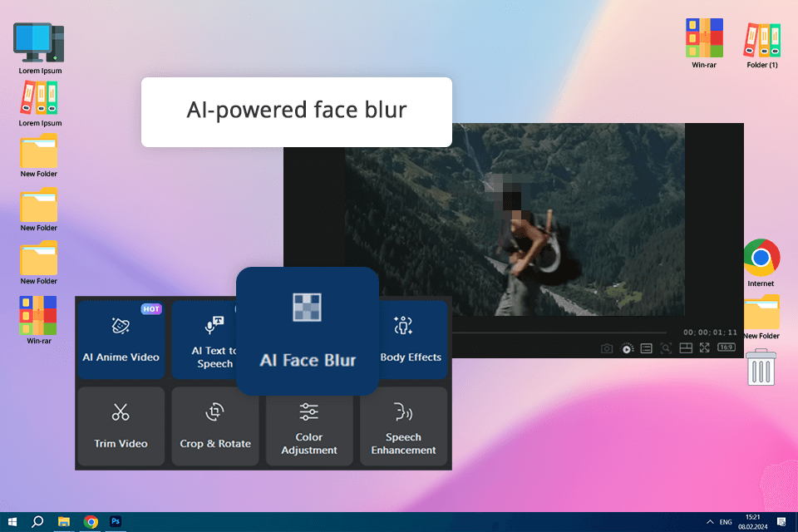Select the Folder (1) desktop icon

coord(762,46)
